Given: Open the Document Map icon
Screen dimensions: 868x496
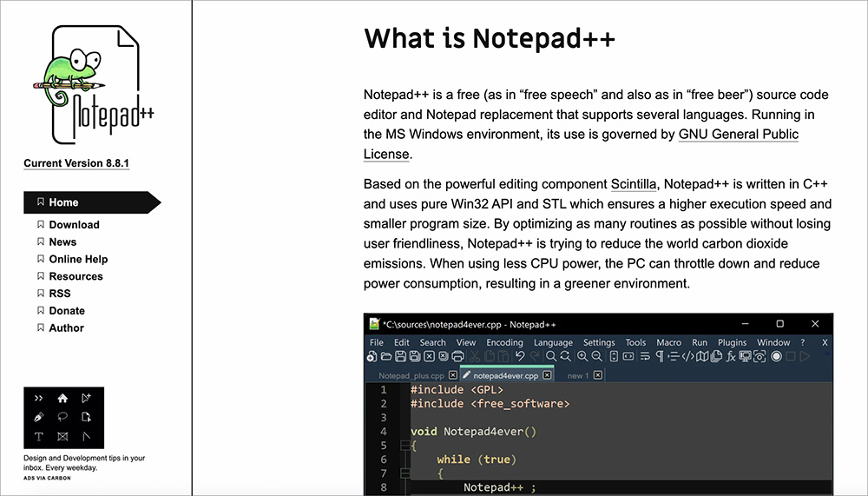Looking at the screenshot, I should point(702,356).
